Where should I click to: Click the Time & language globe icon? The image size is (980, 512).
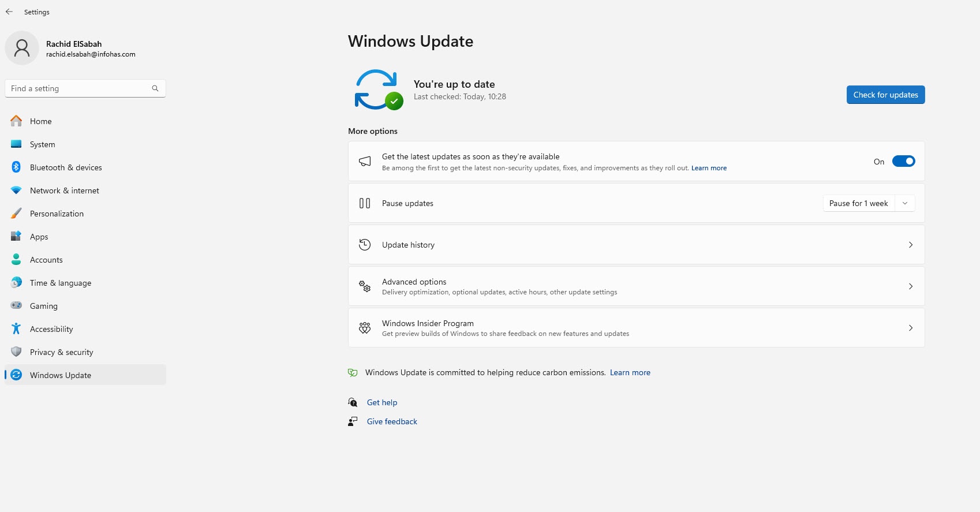[x=16, y=282]
